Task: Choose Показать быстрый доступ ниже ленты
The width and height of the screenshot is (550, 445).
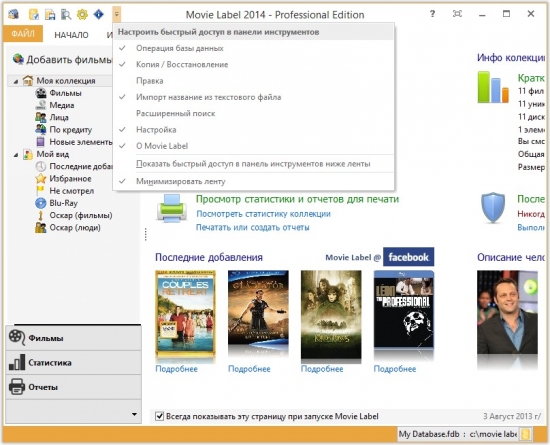Action: tap(253, 164)
